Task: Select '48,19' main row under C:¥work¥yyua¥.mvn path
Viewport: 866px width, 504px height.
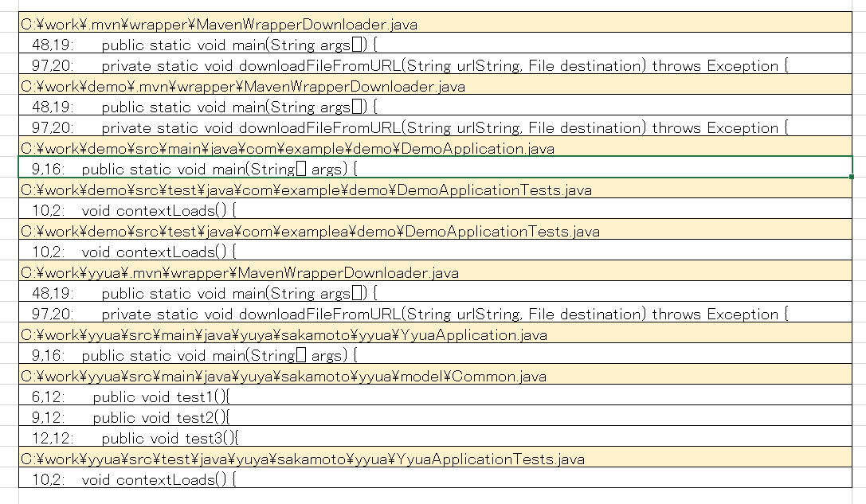Action: (x=435, y=291)
